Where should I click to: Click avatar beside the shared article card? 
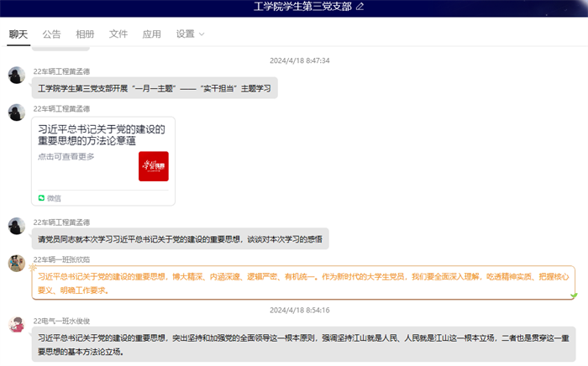point(16,112)
